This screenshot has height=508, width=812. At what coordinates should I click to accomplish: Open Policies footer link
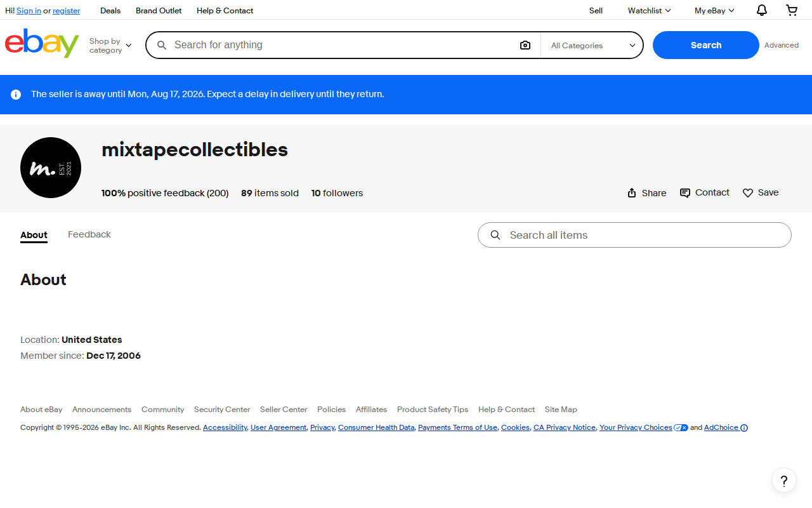pyautogui.click(x=332, y=410)
